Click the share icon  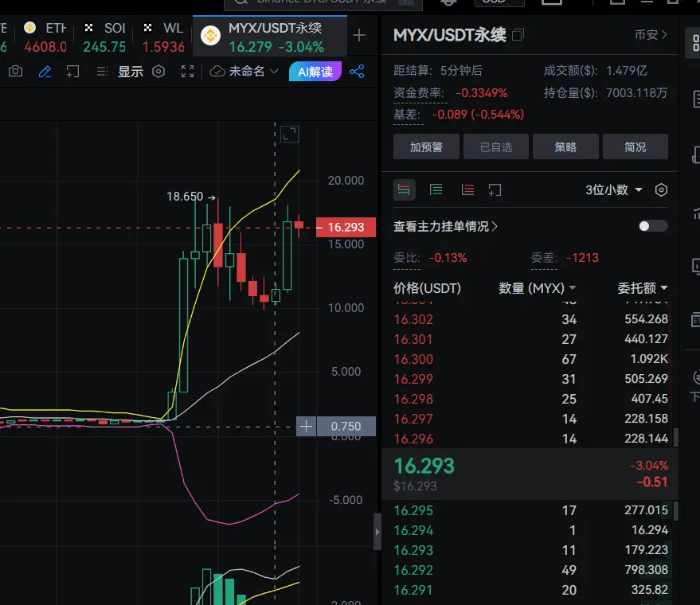pos(357,72)
